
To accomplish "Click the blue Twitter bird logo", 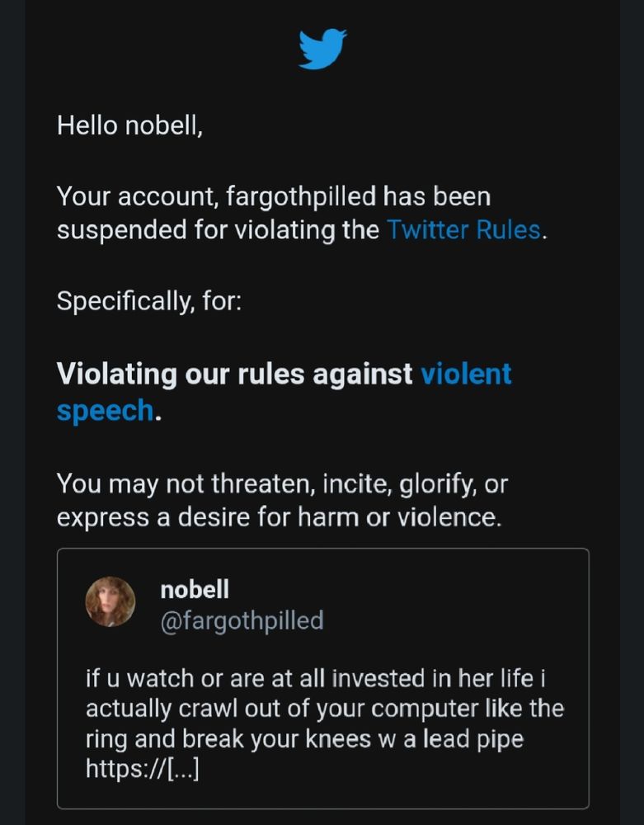I will tap(322, 49).
